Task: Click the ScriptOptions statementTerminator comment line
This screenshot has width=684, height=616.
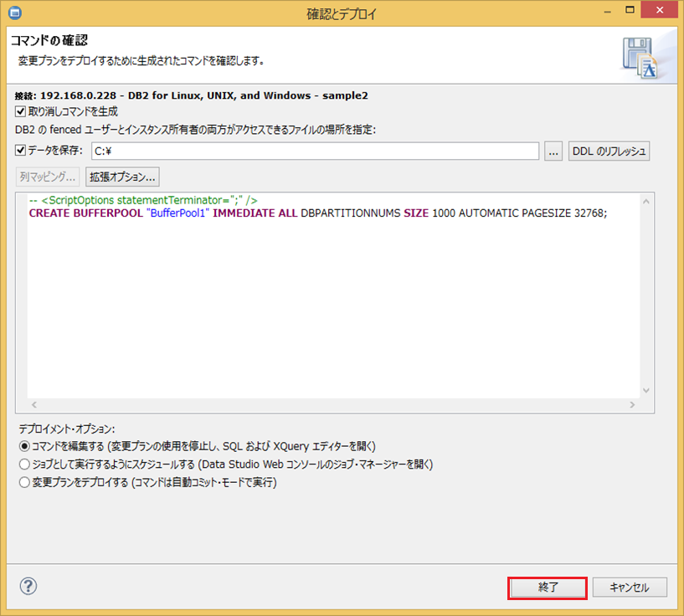Action: tap(143, 200)
